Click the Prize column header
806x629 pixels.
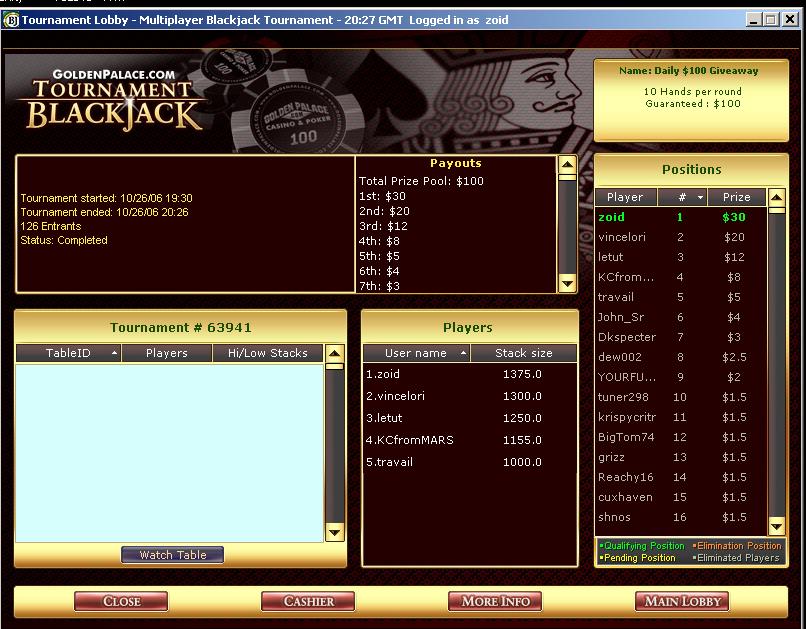(x=737, y=197)
